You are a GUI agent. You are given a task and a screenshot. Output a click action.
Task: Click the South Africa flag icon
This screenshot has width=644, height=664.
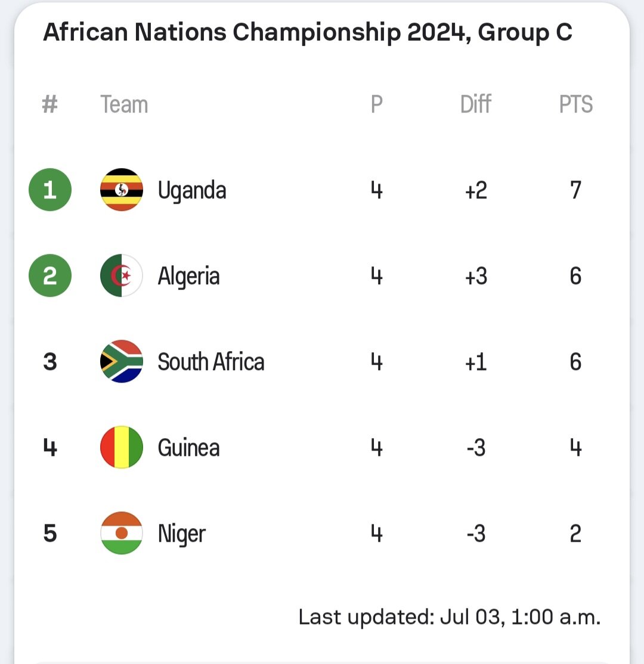[x=122, y=362]
